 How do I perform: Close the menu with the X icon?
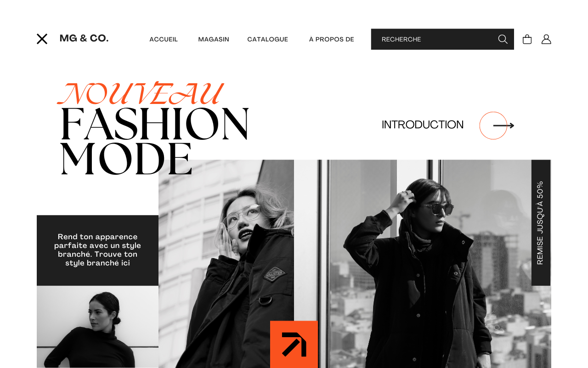coord(42,39)
